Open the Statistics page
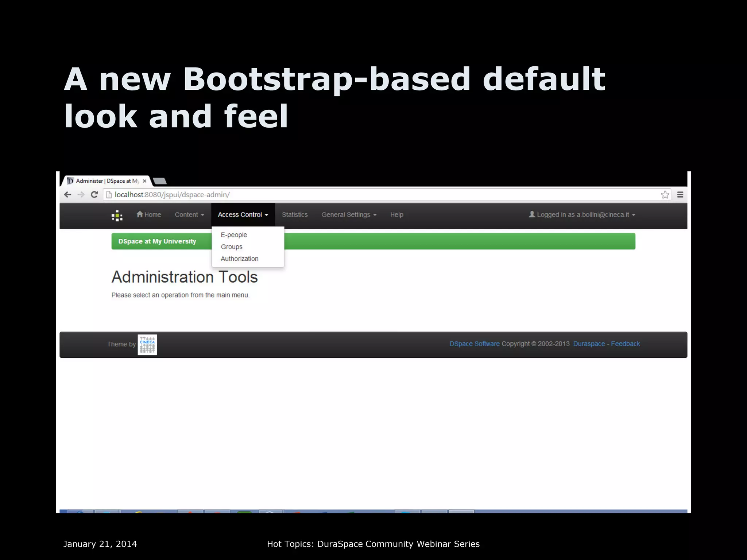This screenshot has height=560, width=747. click(x=295, y=215)
